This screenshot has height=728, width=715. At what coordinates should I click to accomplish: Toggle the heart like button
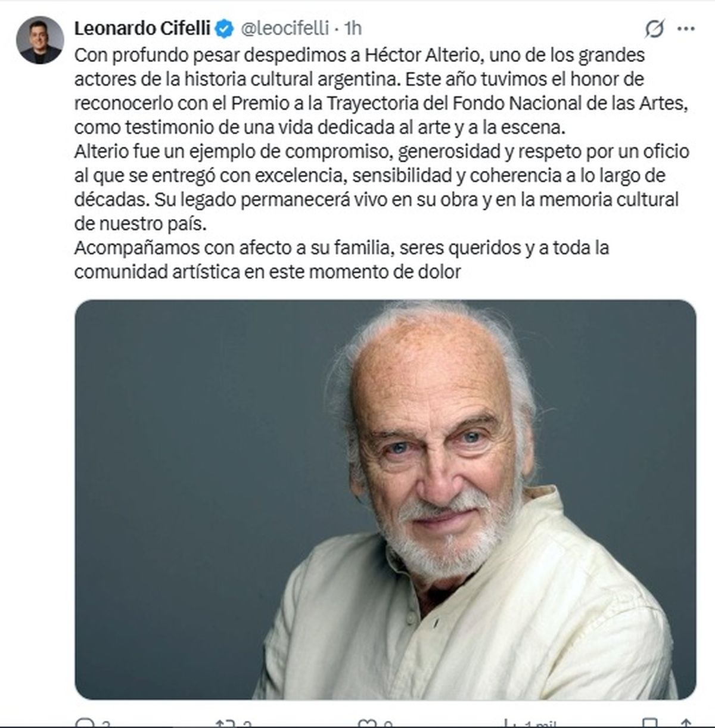(366, 723)
